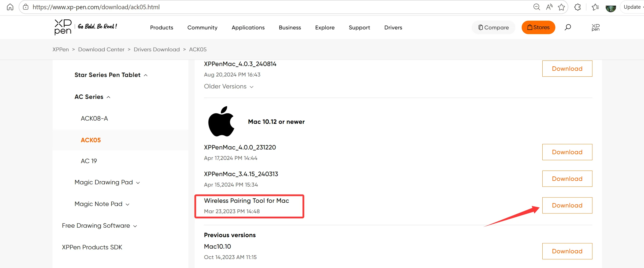Click the date Aug 20,2024 PM 16:43
Screen dimensions: 644x268
click(232, 74)
